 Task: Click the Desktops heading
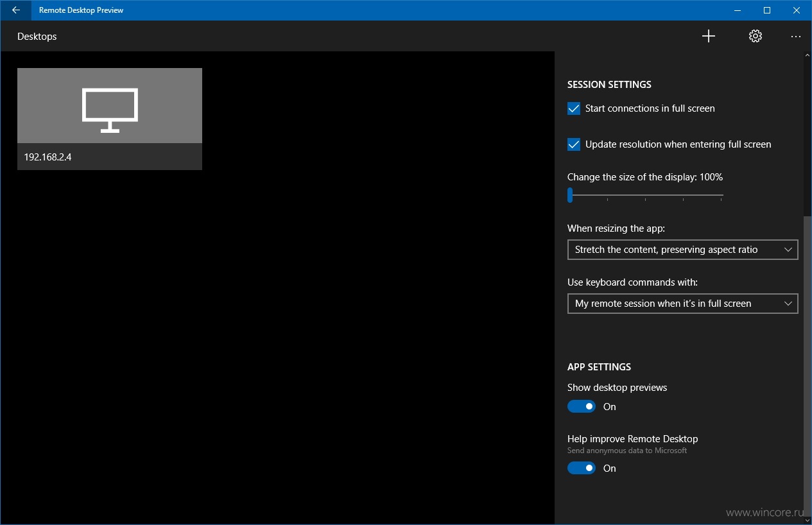point(37,37)
